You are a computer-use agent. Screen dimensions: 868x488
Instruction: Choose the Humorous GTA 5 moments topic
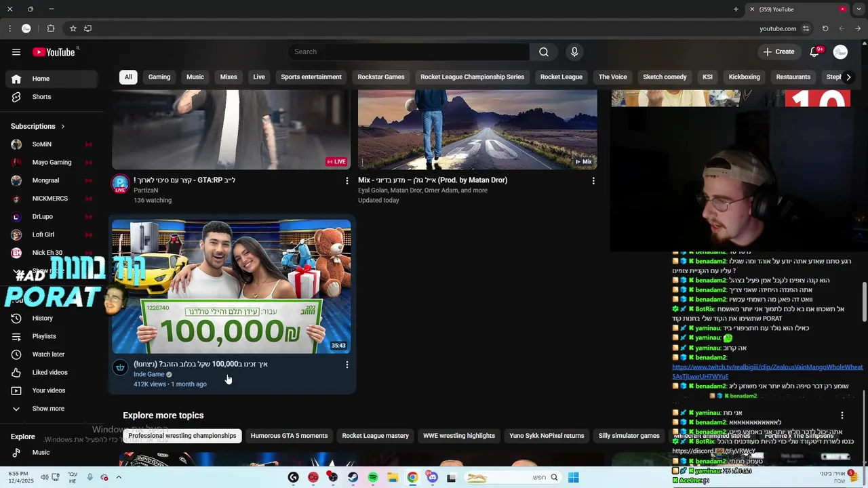click(x=289, y=436)
